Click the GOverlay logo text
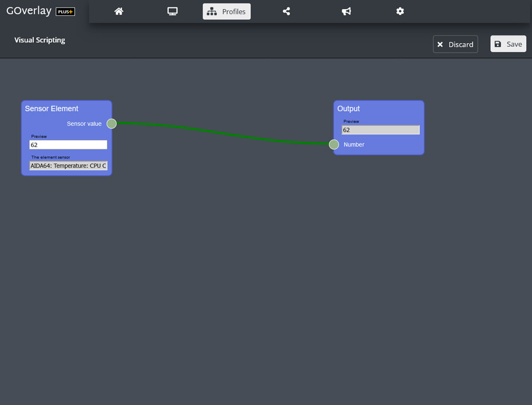Screen dimensions: 532x405 point(29,11)
